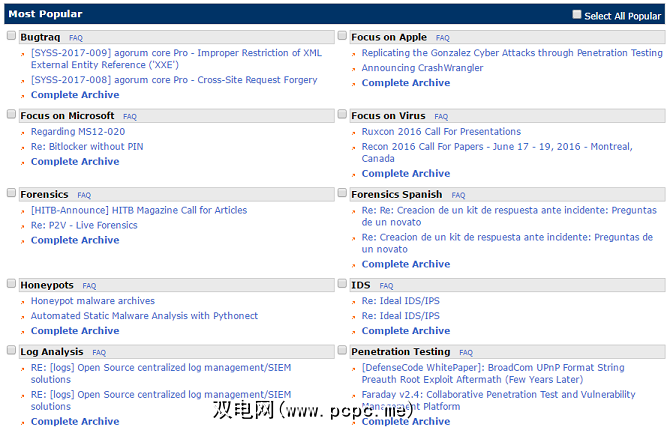Open Announcing CrashWrangler post
The image size is (670, 433).
pos(422,68)
